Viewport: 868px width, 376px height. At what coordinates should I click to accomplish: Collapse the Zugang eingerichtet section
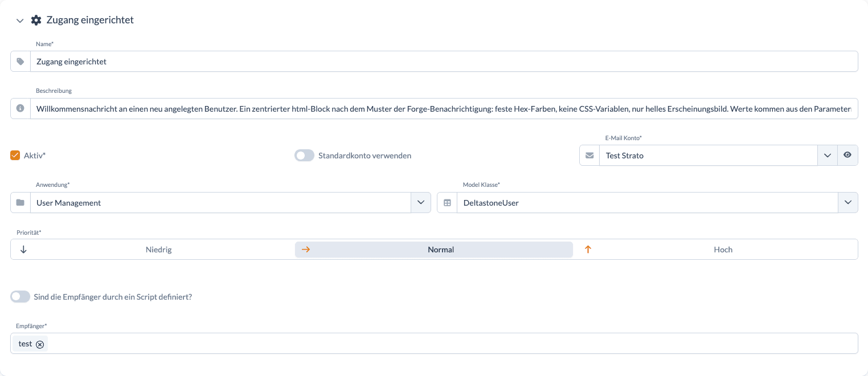pyautogui.click(x=20, y=21)
